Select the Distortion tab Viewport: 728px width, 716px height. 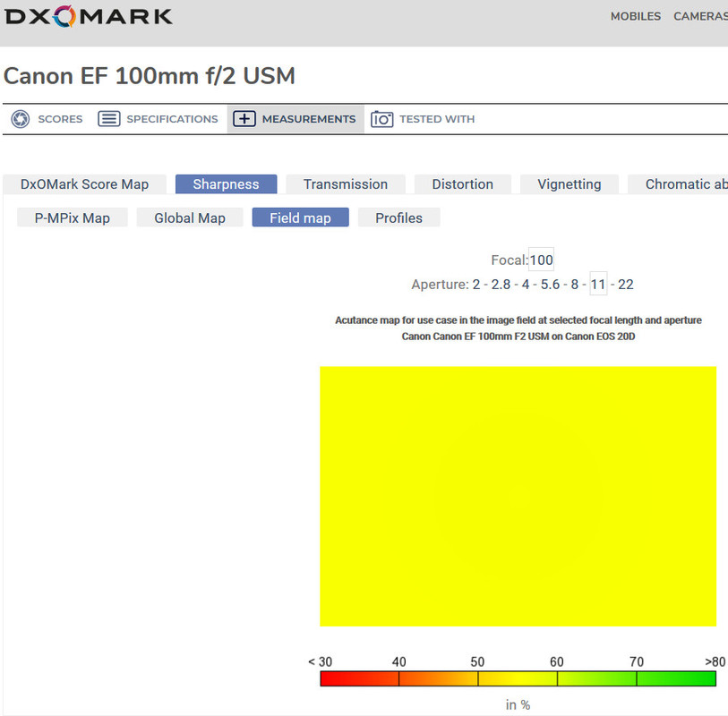coord(462,184)
